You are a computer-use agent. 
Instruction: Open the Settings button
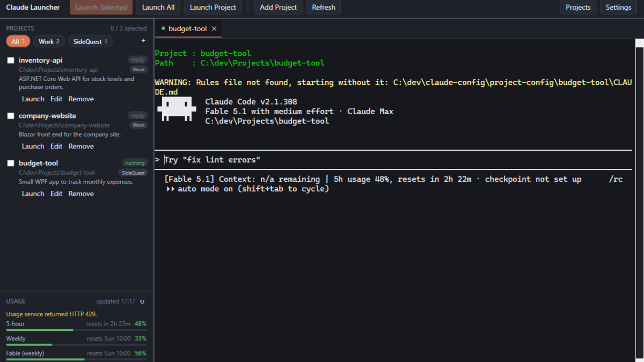coord(618,8)
